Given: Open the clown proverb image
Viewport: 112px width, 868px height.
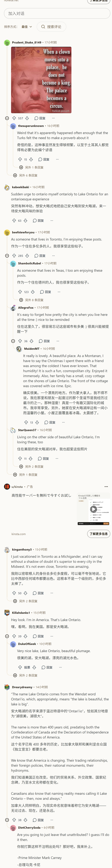Looking at the screenshot, I should point(41,80).
